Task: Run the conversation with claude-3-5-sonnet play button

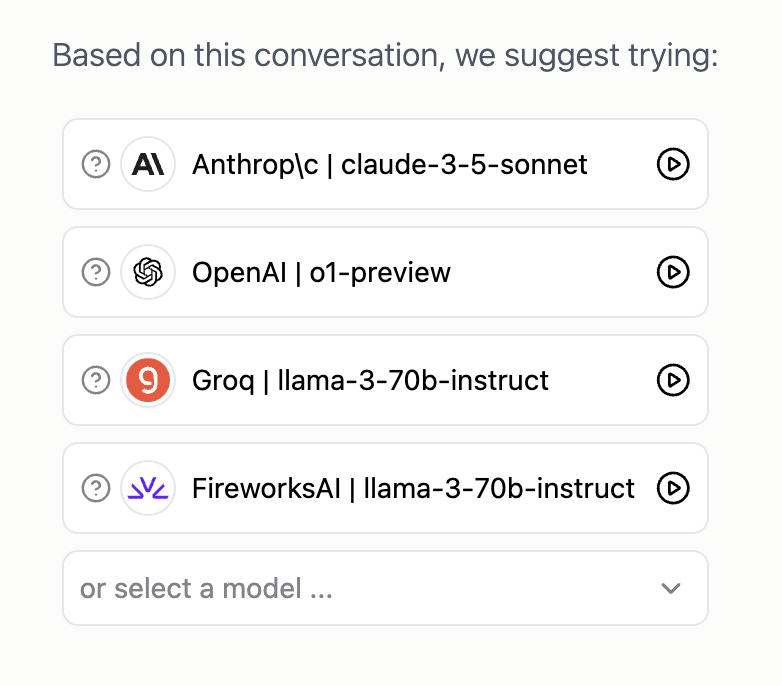Action: [673, 164]
